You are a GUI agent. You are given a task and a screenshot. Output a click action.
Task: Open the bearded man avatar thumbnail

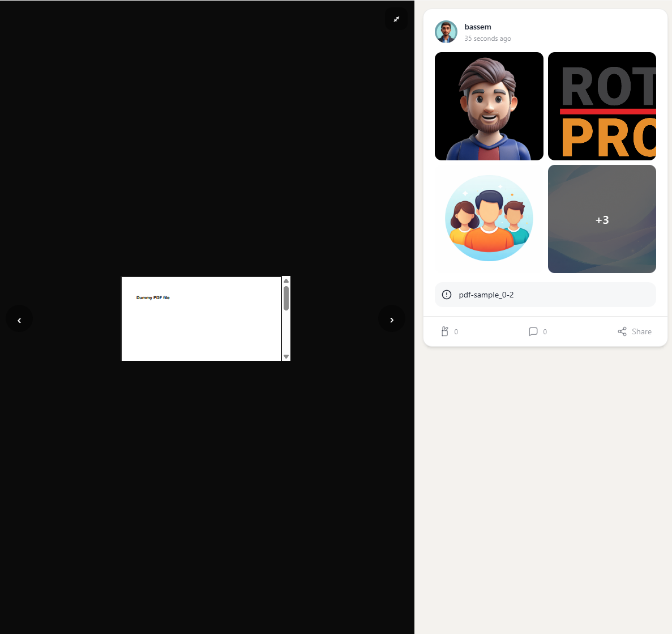(489, 107)
